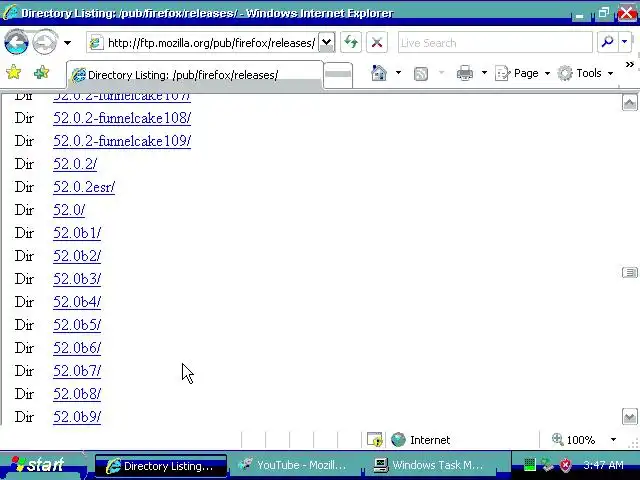Open the 52.0.2-funnelcake109/ directory link
Viewport: 640px width, 480px height.
tap(122, 141)
